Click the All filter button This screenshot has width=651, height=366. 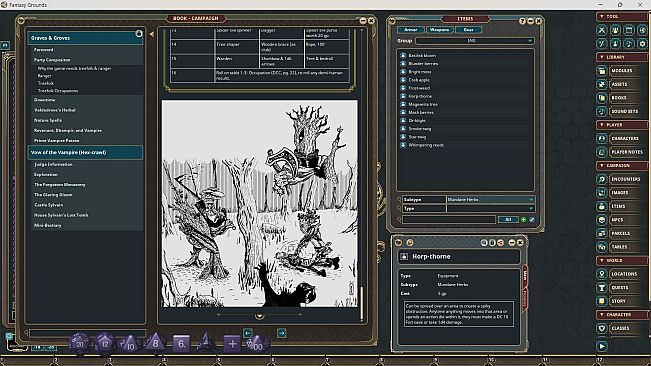508,219
